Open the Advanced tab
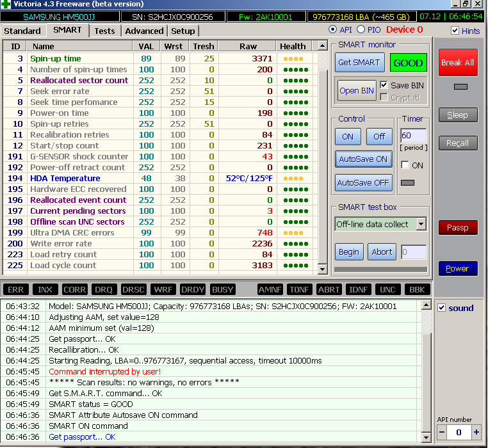Viewport: 488px width, 448px height. (144, 31)
